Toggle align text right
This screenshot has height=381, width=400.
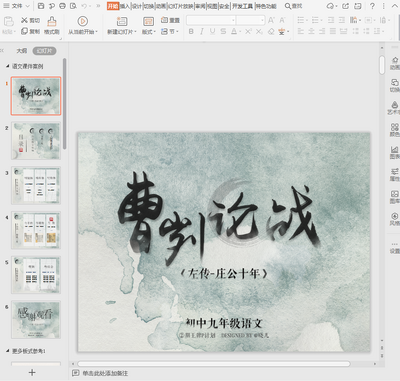tap(322, 31)
